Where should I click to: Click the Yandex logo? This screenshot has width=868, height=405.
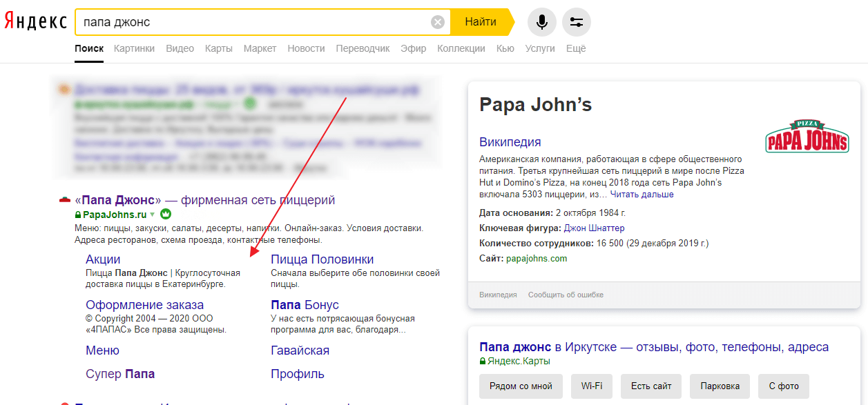click(35, 21)
